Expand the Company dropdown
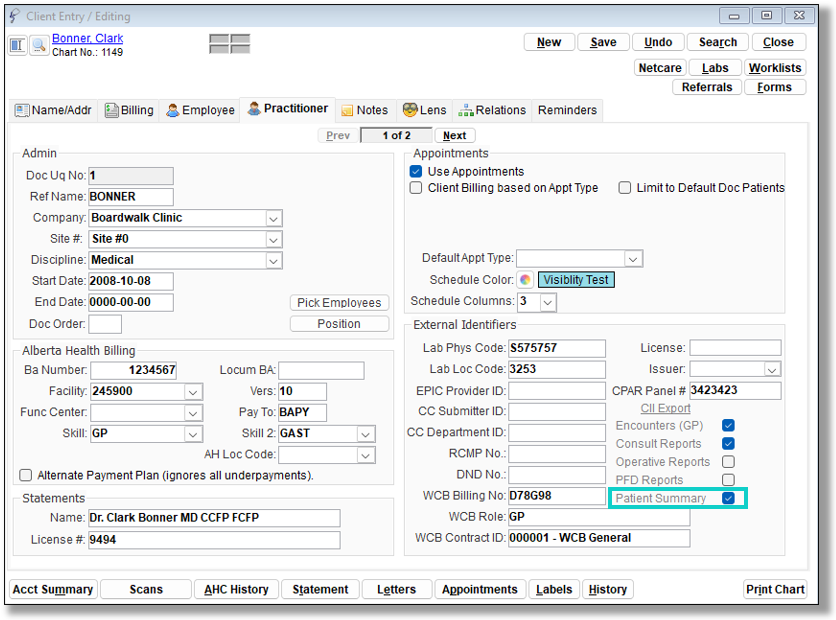836x620 pixels. [x=274, y=218]
